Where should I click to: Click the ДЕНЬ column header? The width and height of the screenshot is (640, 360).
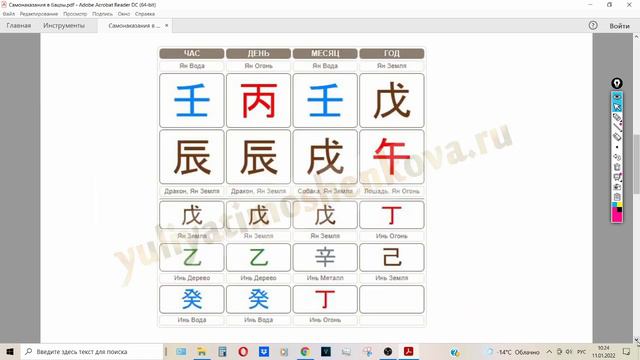click(x=258, y=53)
